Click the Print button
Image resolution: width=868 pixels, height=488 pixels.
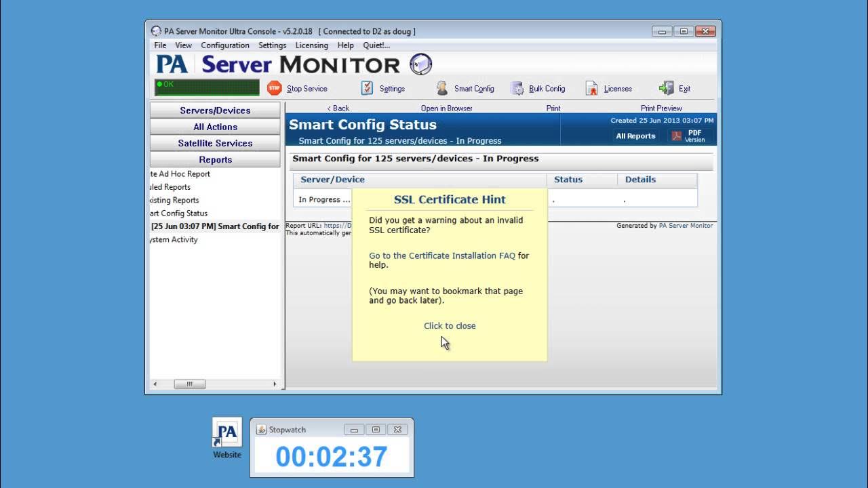pyautogui.click(x=553, y=108)
